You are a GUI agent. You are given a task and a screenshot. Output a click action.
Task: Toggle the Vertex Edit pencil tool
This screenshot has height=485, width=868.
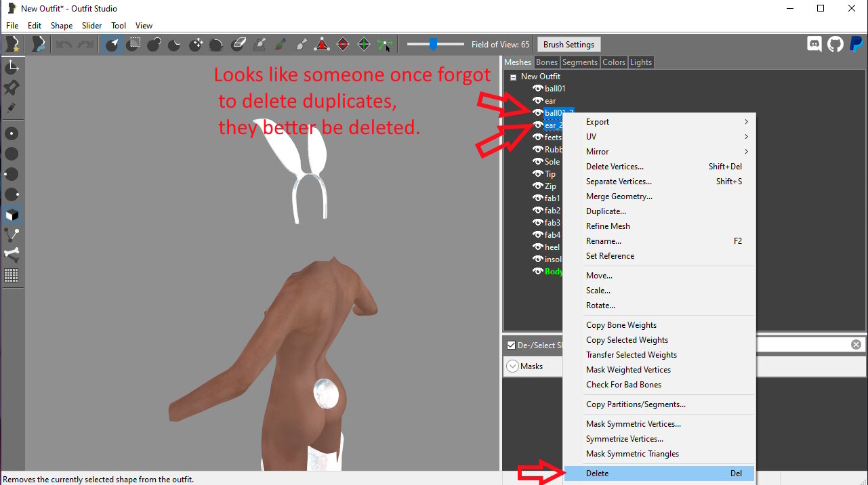[12, 108]
